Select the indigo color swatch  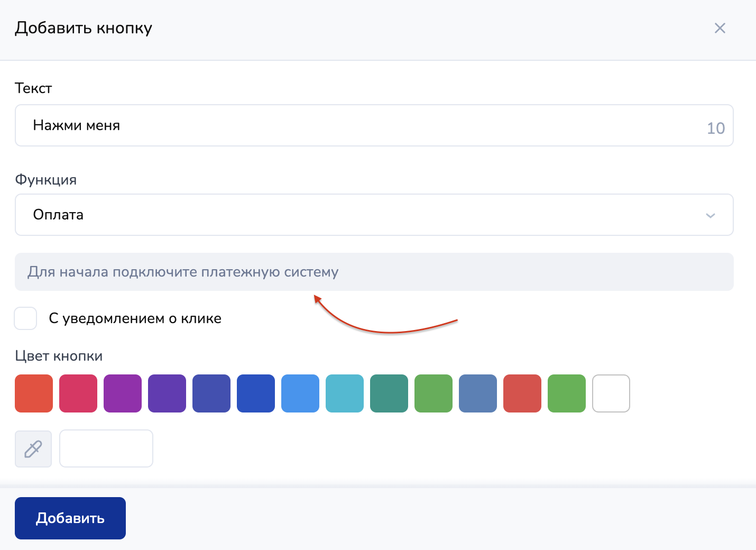tap(211, 393)
